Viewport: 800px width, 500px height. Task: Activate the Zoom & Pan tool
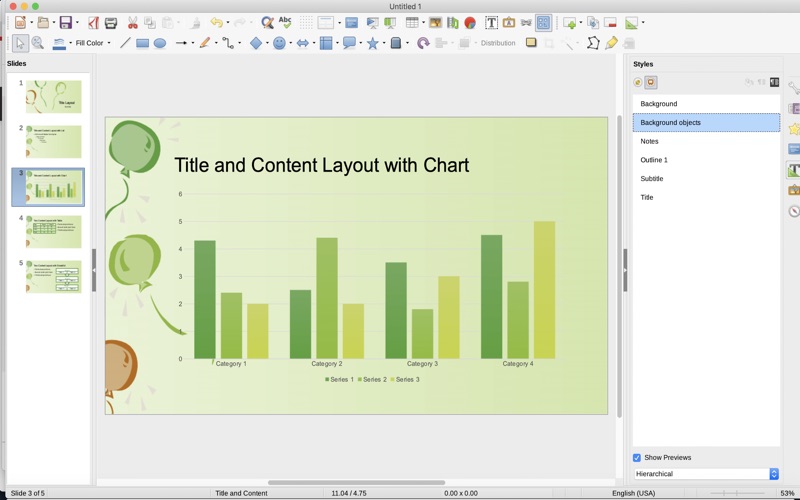tap(37, 43)
